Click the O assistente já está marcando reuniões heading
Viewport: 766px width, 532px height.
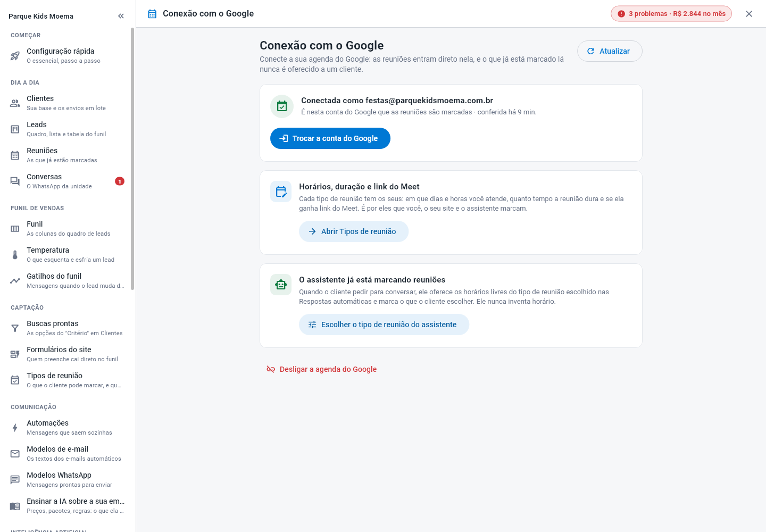pos(372,280)
